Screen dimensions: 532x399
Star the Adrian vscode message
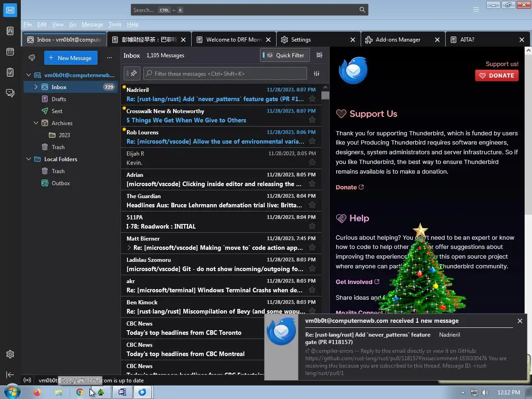coord(312,183)
